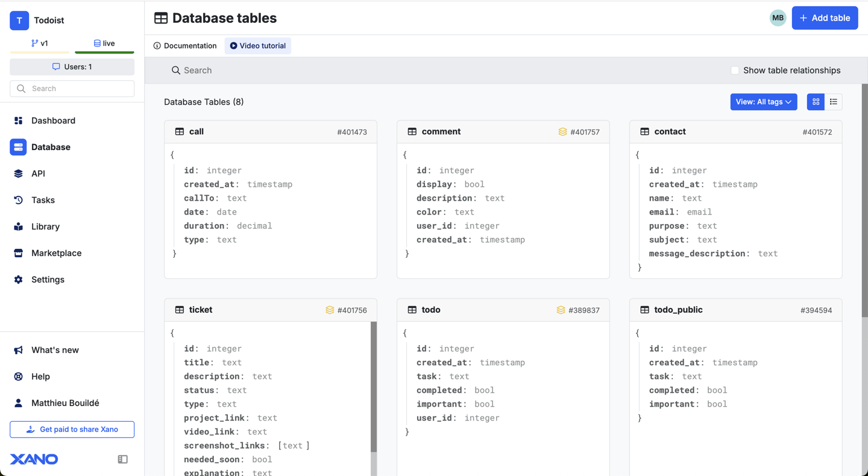The width and height of the screenshot is (868, 476).
Task: Open the todo table title
Action: 431,310
